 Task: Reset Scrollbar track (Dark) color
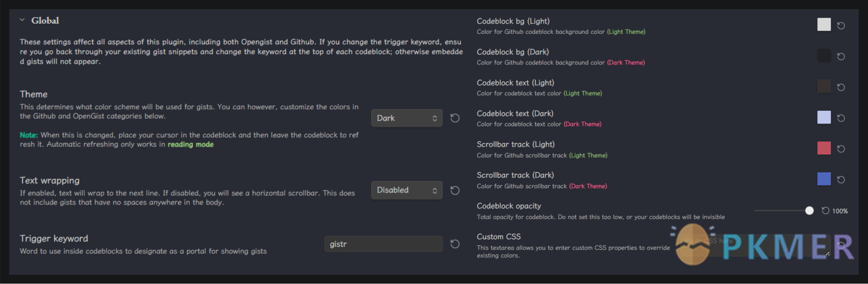(841, 180)
